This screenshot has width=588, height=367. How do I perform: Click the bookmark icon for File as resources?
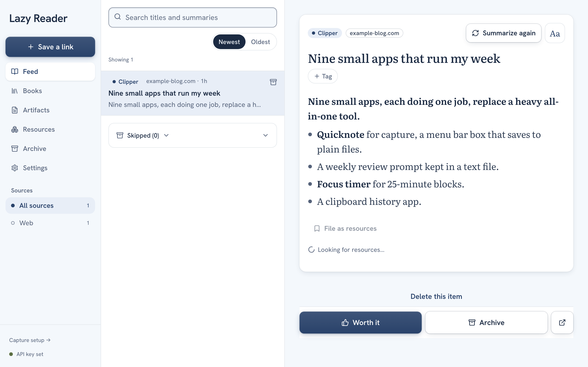coord(317,228)
